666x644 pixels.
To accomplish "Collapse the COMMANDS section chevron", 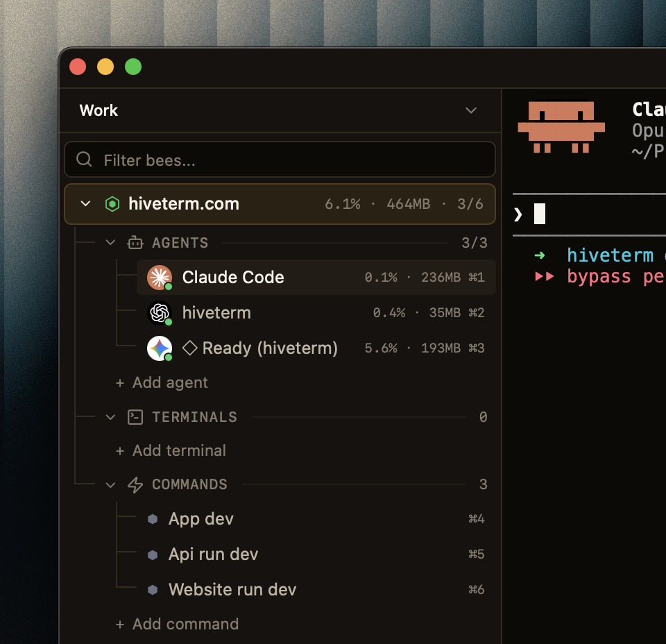I will pos(110,484).
